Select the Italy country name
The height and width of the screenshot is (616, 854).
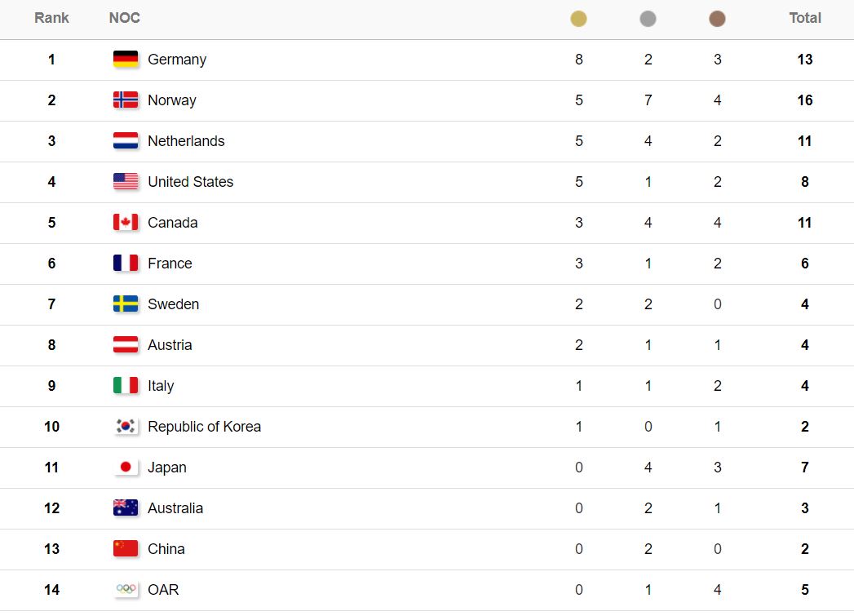tap(161, 386)
